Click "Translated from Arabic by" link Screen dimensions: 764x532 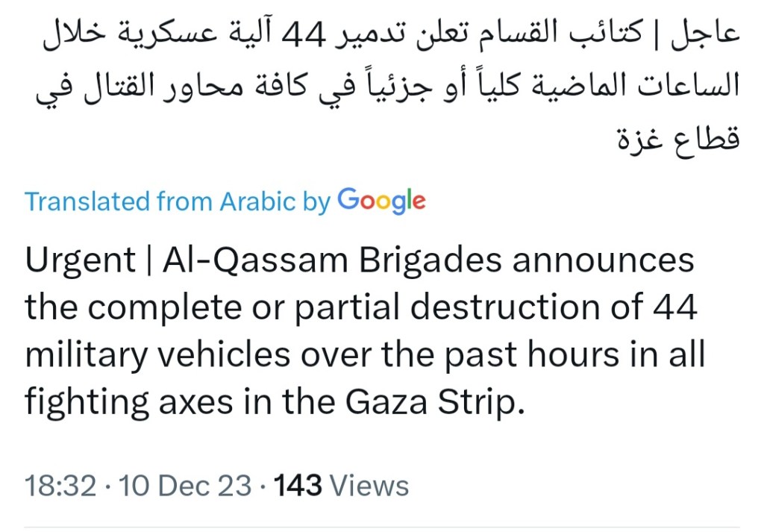click(x=177, y=201)
